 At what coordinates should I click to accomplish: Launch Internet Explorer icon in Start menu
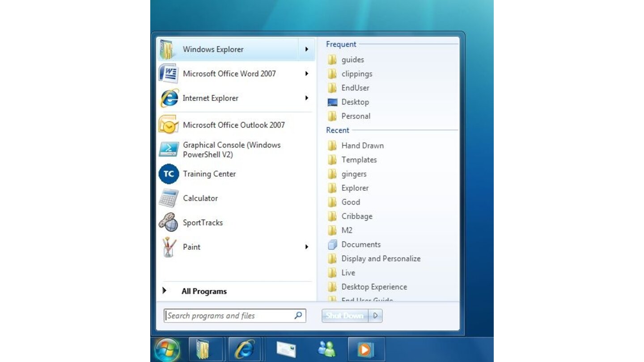point(169,98)
